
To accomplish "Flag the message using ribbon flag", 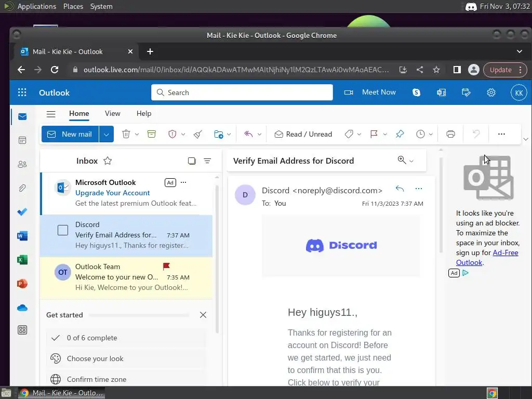I will (x=374, y=134).
